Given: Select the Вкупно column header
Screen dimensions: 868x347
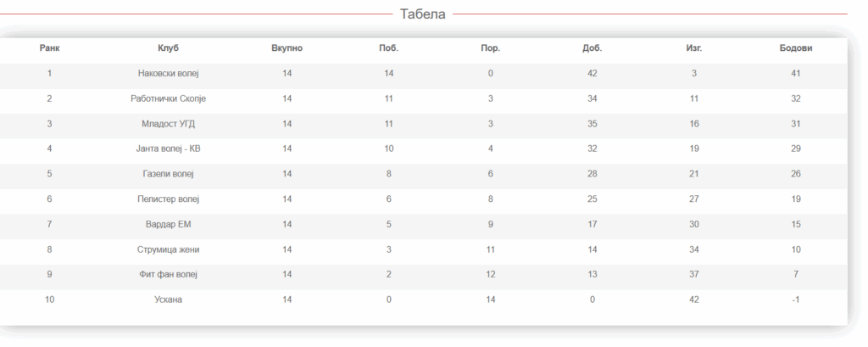Looking at the screenshot, I should point(287,48).
